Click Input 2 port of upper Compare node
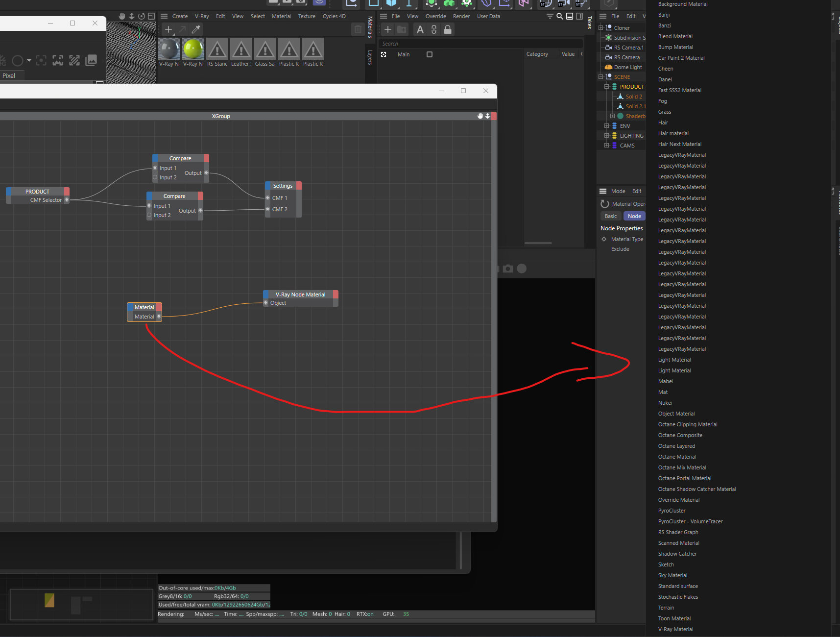Screen dimensions: 840x637 click(x=155, y=177)
